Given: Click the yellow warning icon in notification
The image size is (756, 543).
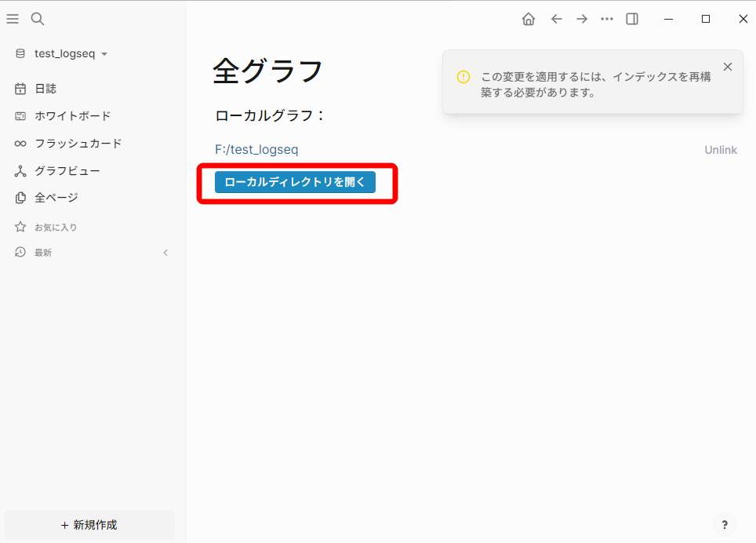Looking at the screenshot, I should (x=463, y=77).
